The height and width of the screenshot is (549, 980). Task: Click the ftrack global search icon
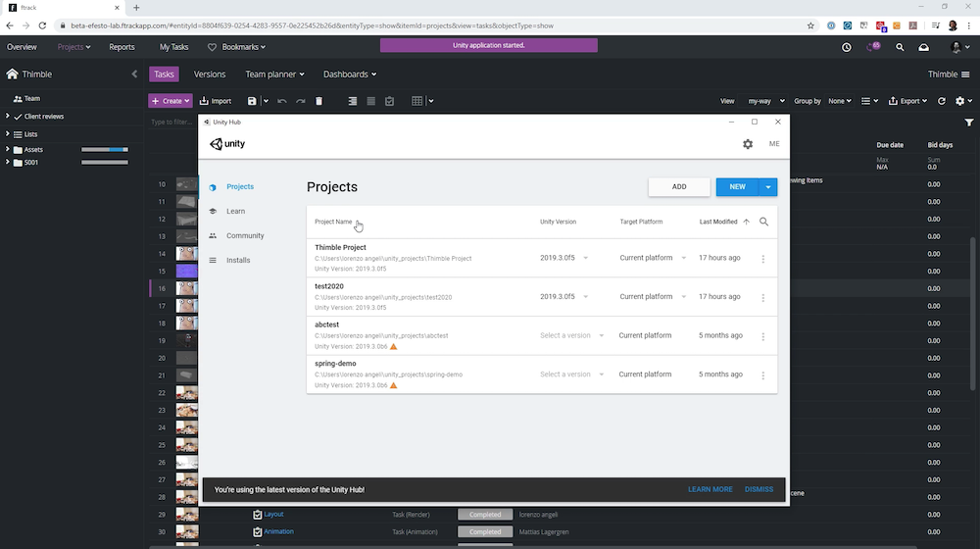900,47
